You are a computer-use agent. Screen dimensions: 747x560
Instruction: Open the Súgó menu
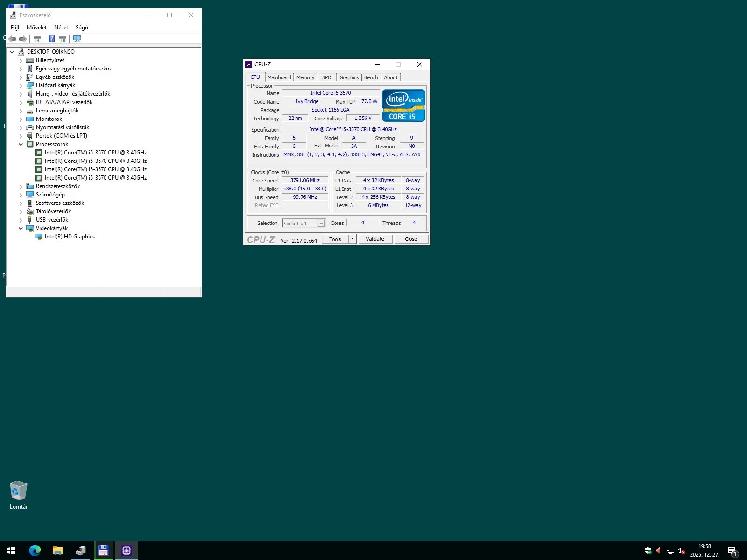click(82, 28)
